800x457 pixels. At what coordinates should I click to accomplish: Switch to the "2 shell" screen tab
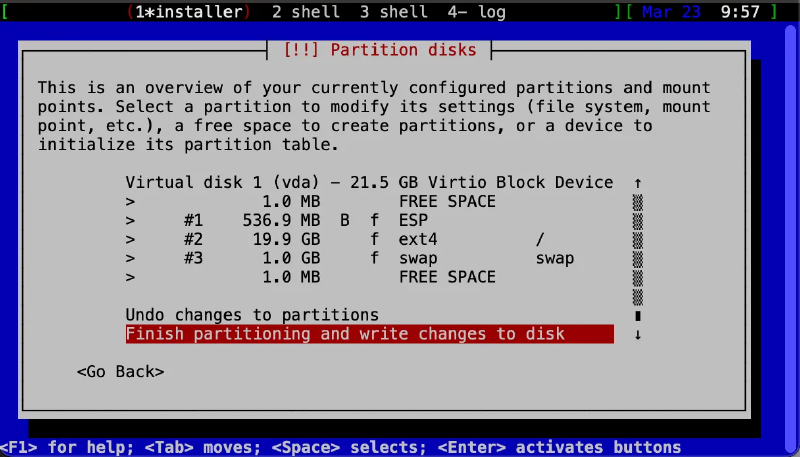point(302,13)
